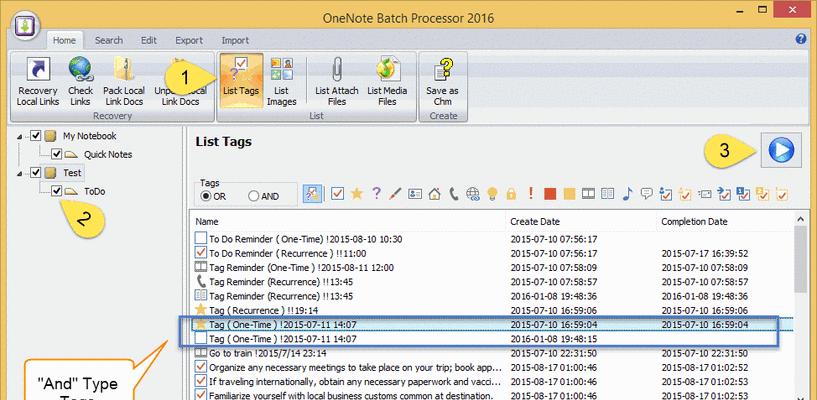Image resolution: width=817 pixels, height=400 pixels.
Task: Open List Media Files tool
Action: (x=387, y=81)
